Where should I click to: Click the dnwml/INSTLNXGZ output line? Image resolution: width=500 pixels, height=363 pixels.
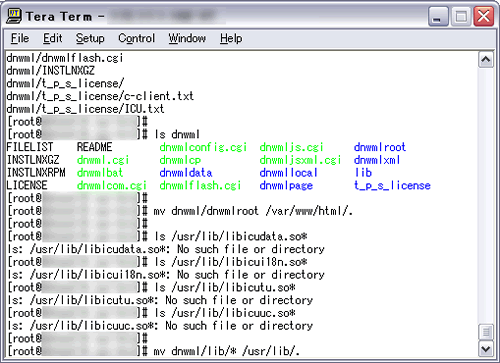pos(51,71)
